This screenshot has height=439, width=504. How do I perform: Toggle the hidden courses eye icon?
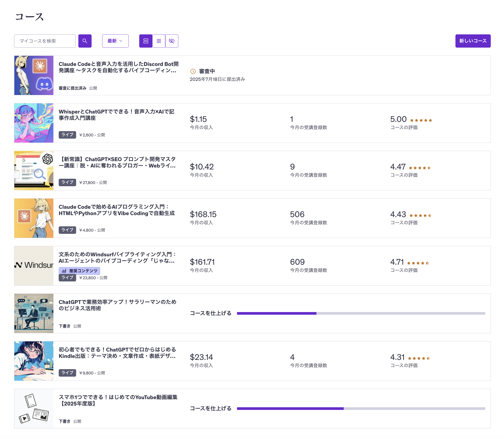coord(172,41)
